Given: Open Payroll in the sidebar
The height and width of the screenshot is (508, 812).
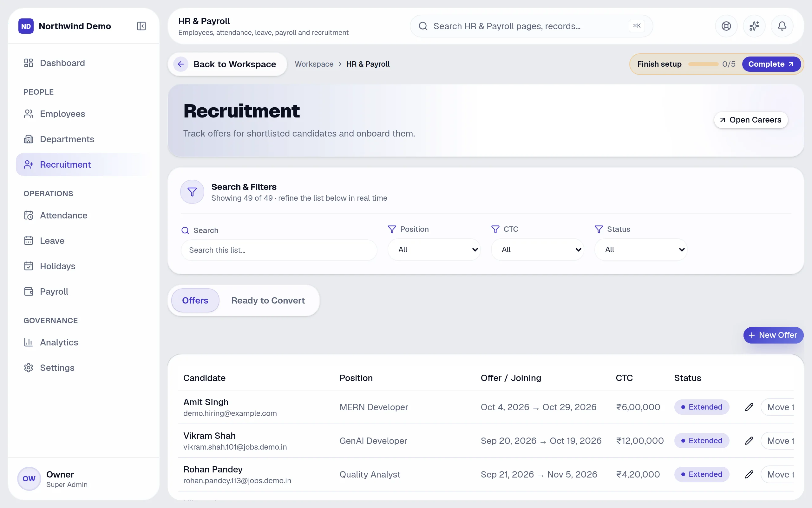Looking at the screenshot, I should (83, 292).
